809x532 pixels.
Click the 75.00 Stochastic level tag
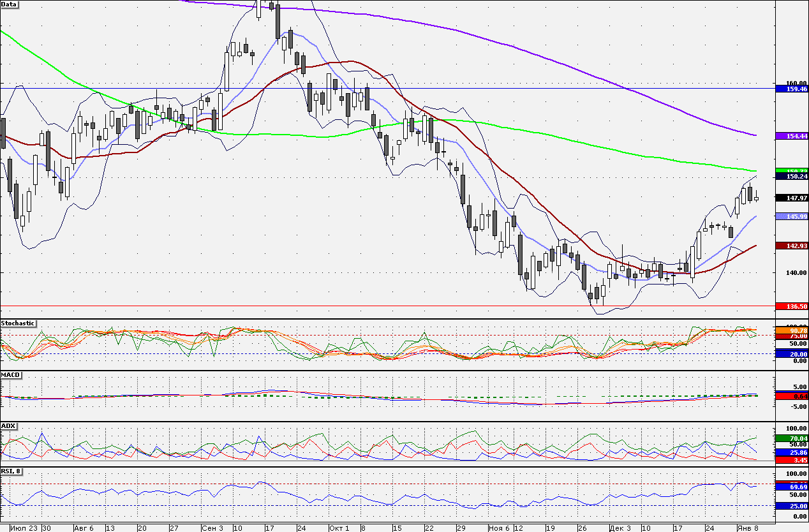791,336
